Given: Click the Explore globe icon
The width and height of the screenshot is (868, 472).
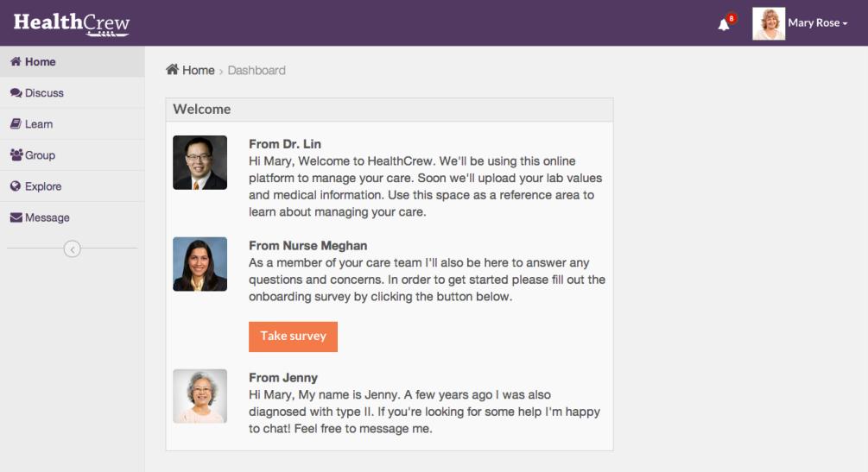Looking at the screenshot, I should pos(16,186).
